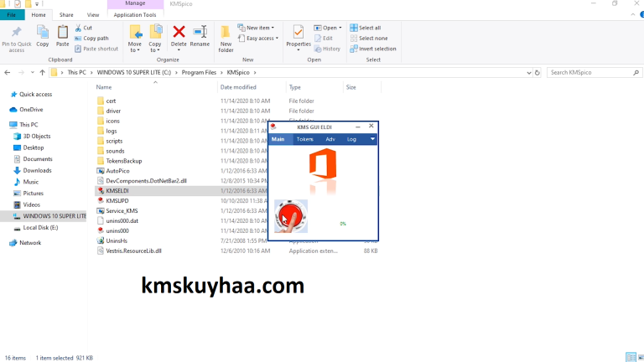The image size is (644, 362).
Task: Sort by the Date modified column
Action: [238, 87]
